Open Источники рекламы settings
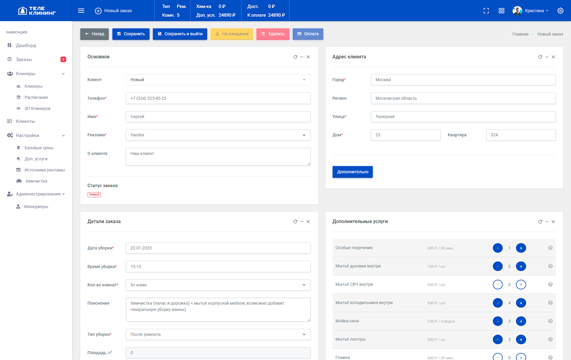This screenshot has width=571, height=360. (x=44, y=170)
